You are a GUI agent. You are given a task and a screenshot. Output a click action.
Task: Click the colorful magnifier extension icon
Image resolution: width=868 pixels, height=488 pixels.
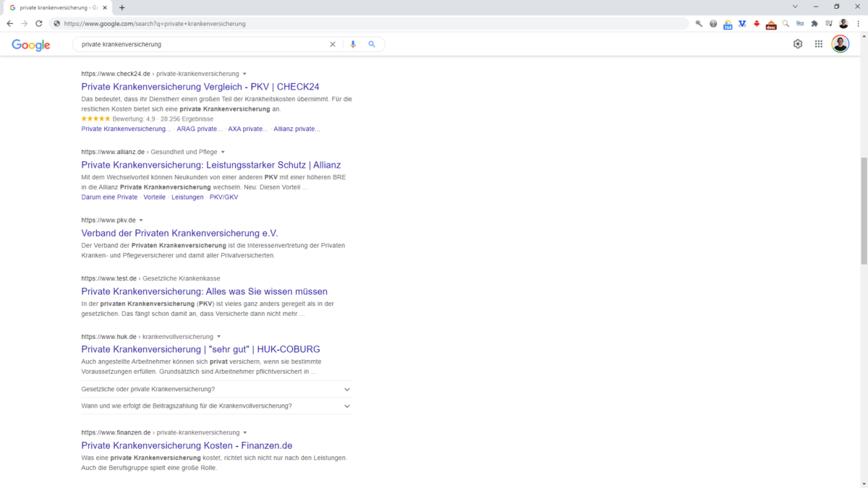(786, 24)
